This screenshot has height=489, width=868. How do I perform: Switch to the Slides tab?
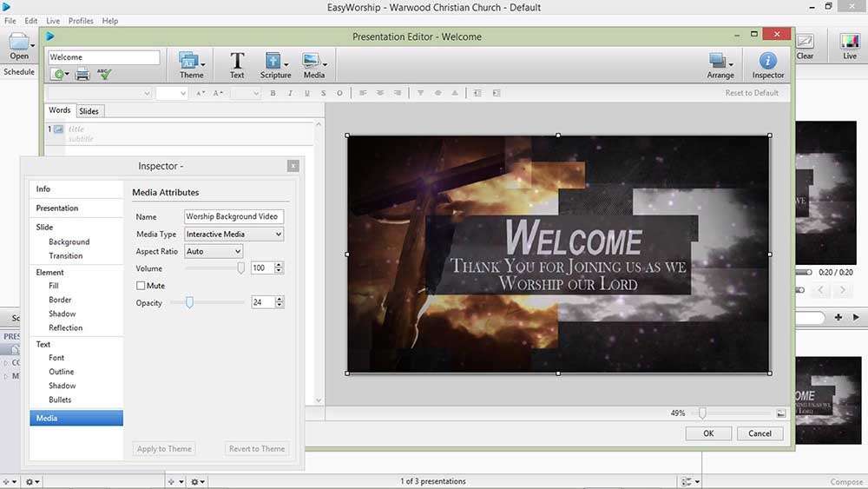point(89,111)
